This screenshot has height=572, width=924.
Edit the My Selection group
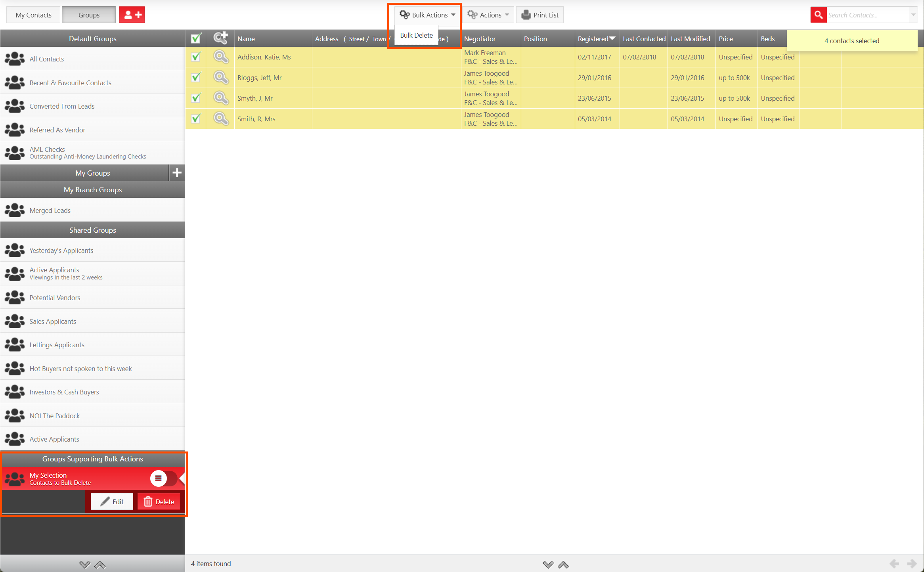tap(112, 501)
